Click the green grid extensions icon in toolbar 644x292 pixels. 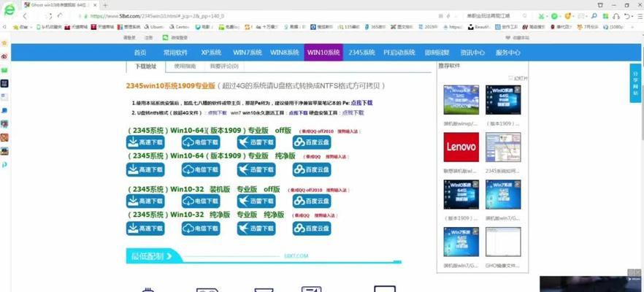pos(605,16)
